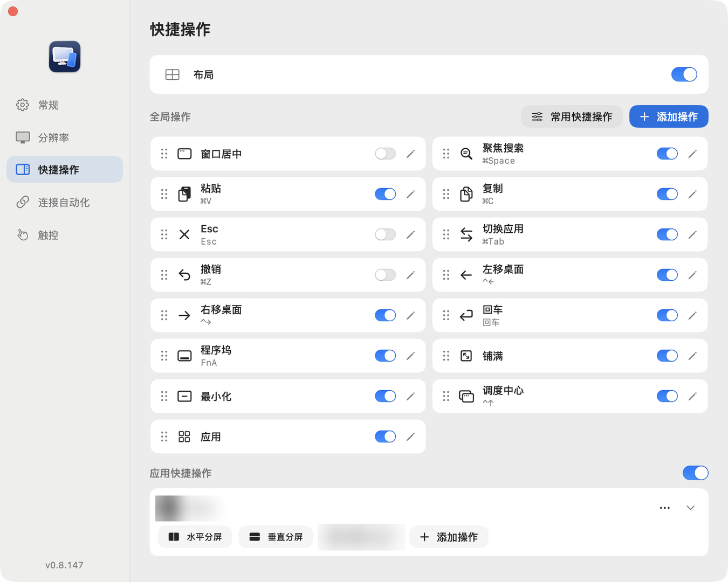Click the pencil icon for 调度中心
Screen dimensions: 728x582
[x=692, y=396]
